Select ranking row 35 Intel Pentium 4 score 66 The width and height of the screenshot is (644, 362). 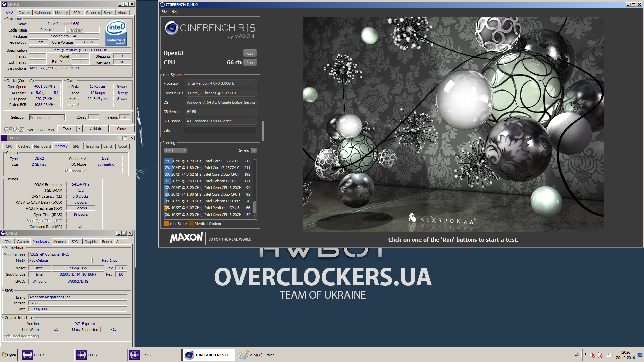coord(208,208)
